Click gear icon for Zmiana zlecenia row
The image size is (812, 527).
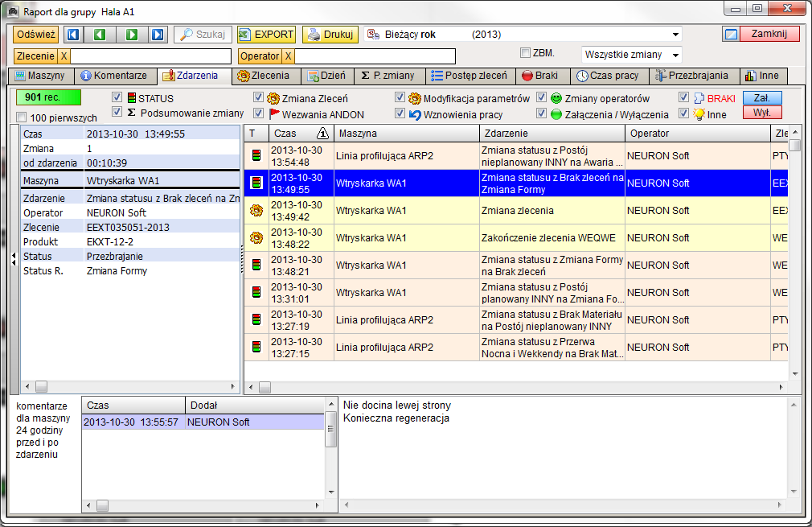point(256,210)
